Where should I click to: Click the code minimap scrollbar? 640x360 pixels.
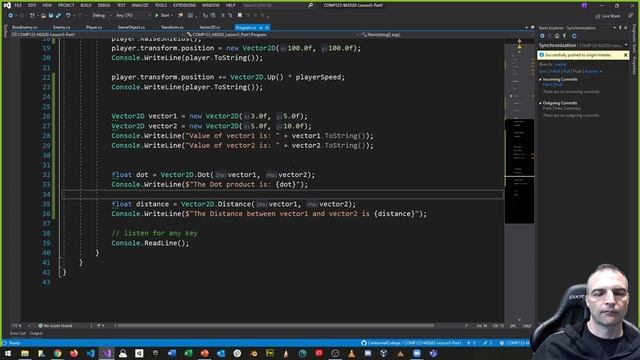click(519, 180)
